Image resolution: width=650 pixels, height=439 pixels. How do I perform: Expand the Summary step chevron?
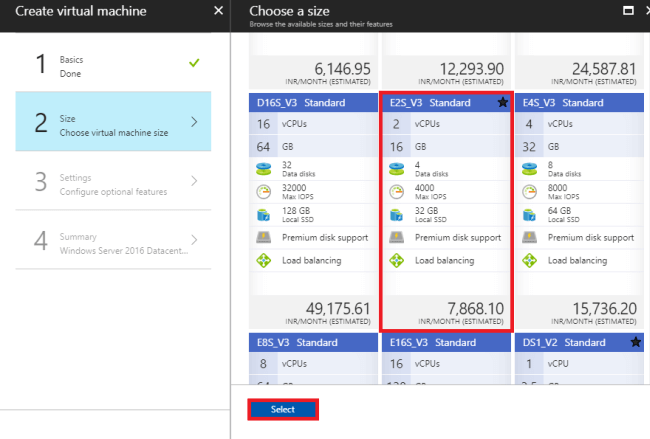pyautogui.click(x=194, y=240)
